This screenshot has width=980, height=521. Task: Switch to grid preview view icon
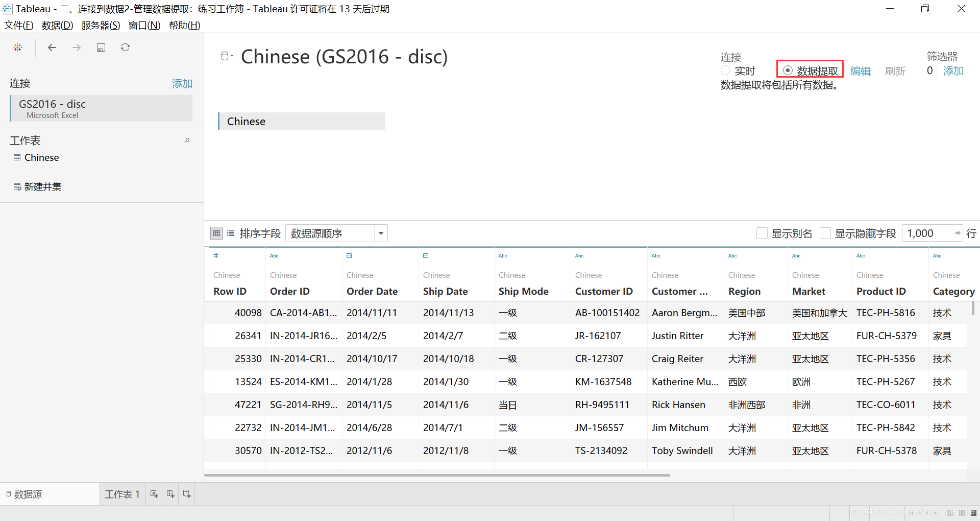point(216,233)
